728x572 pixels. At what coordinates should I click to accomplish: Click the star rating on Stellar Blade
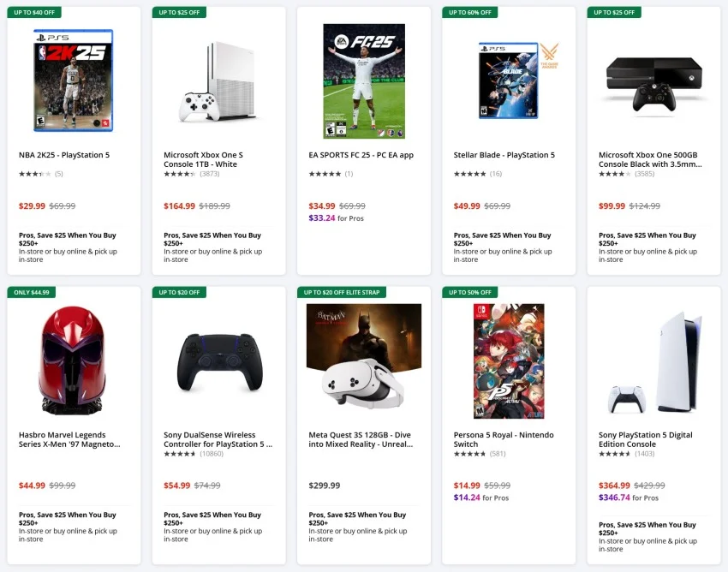pyautogui.click(x=469, y=174)
